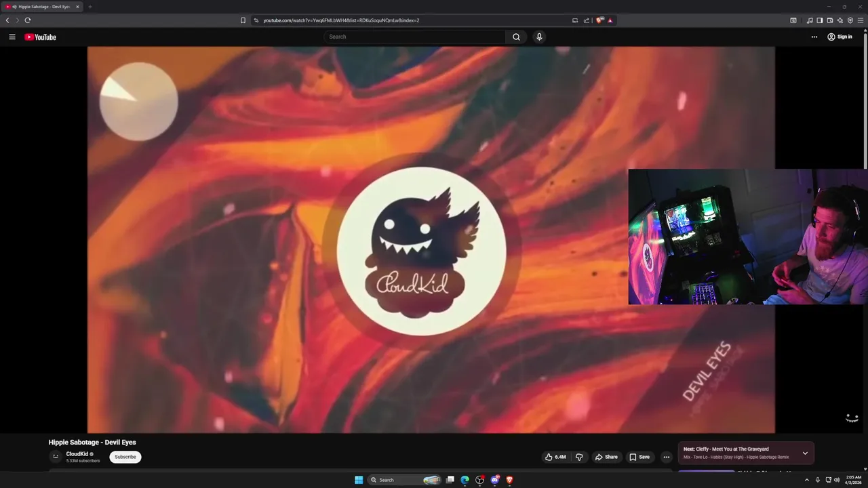
Task: Like the video (6.4M likes)
Action: coord(555,457)
